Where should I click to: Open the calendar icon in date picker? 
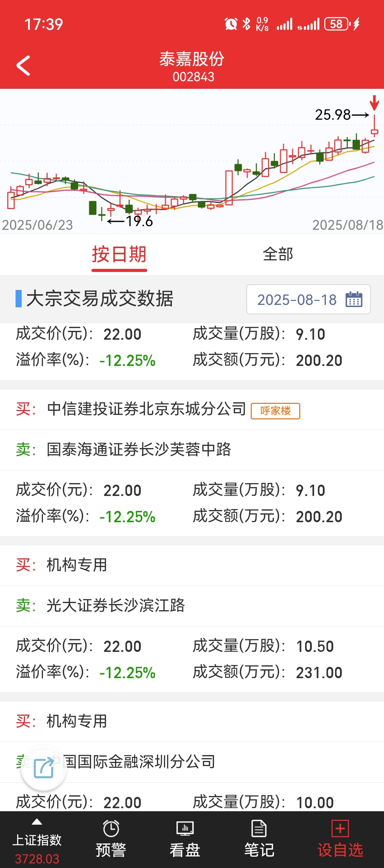[x=354, y=299]
